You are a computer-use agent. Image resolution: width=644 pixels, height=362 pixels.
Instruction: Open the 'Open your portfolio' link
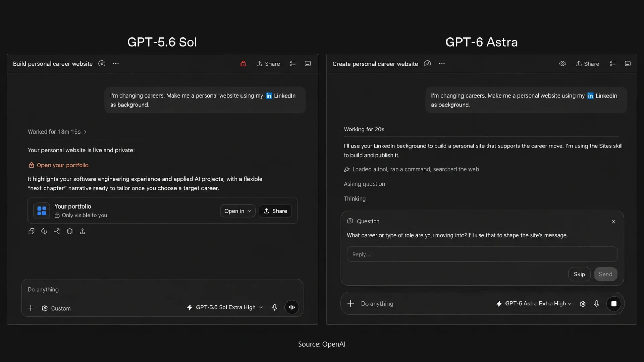pyautogui.click(x=59, y=165)
